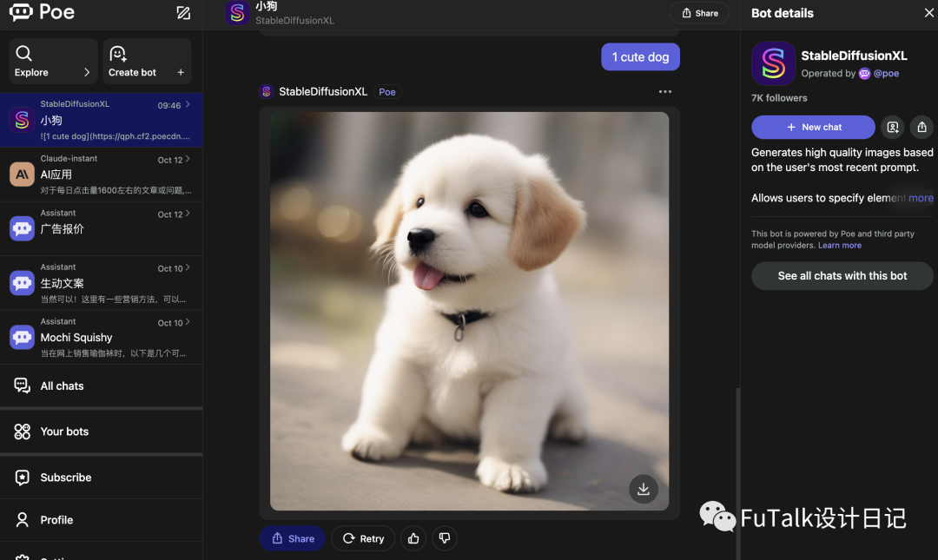
Task: Click the follow bot icon button
Action: pos(893,127)
